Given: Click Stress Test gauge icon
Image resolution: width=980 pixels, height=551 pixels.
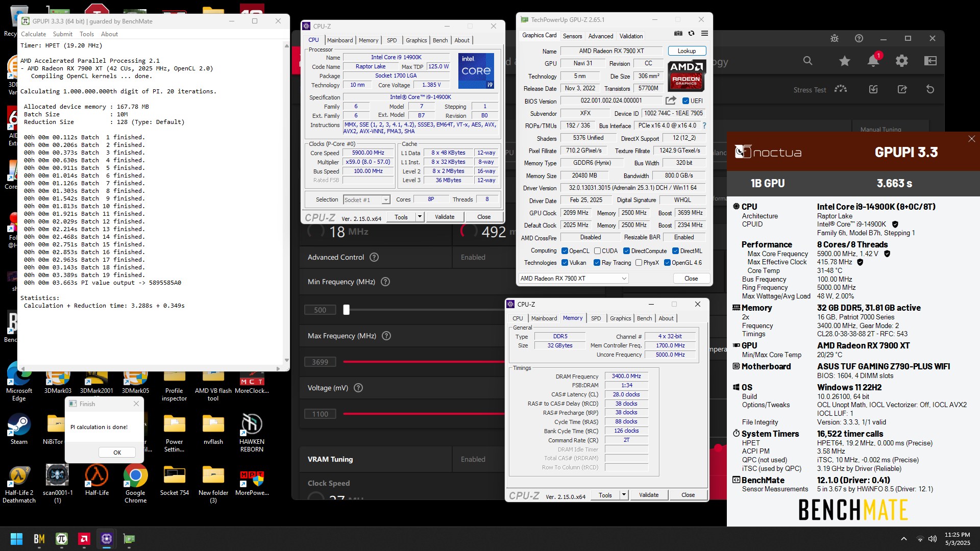Looking at the screenshot, I should (x=840, y=89).
